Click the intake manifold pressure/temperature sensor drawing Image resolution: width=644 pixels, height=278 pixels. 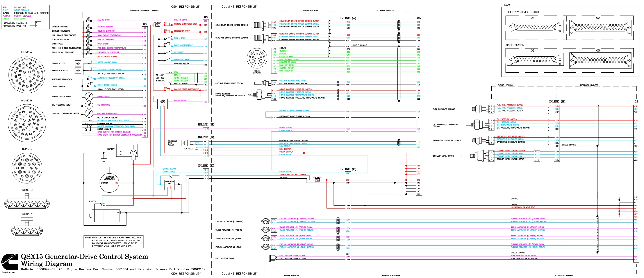(260, 95)
